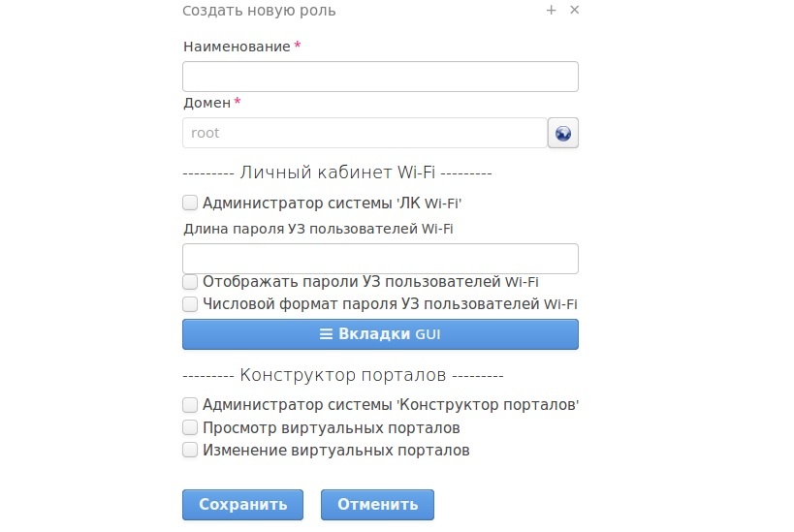Click the 'Домен' field label
The height and width of the screenshot is (532, 794).
207,103
